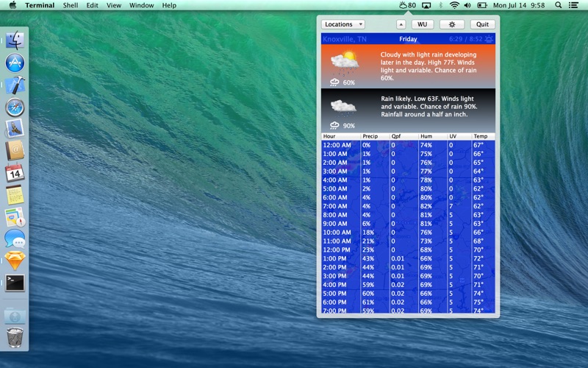Click the sunrise icon beside 6:29 / 8:52

pos(490,38)
